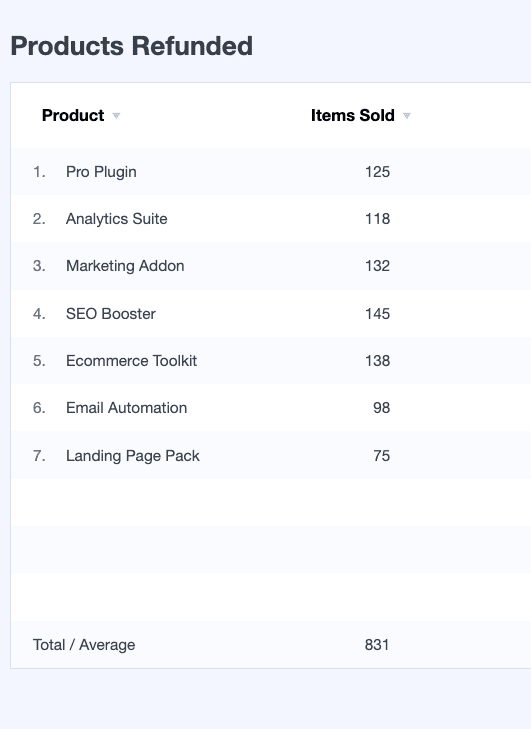Select Landing Page Pack row
The width and height of the screenshot is (531, 729).
pos(271,455)
